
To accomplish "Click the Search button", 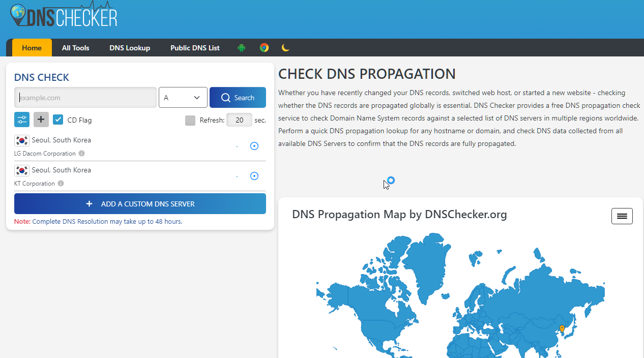I will click(238, 98).
